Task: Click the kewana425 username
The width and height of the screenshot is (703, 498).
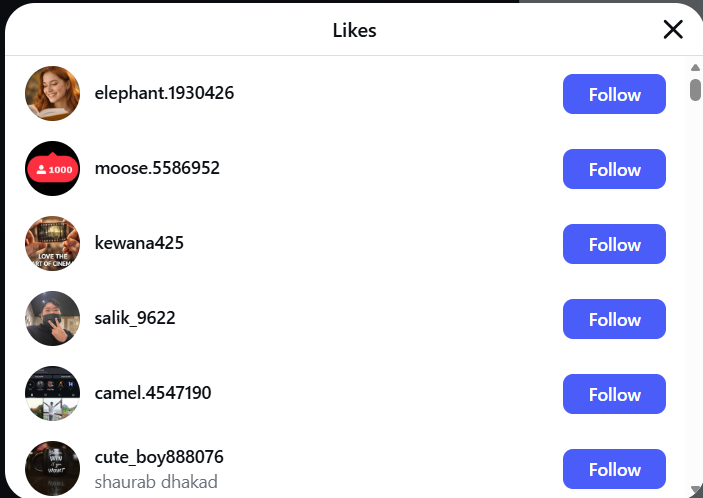Action: (x=139, y=243)
